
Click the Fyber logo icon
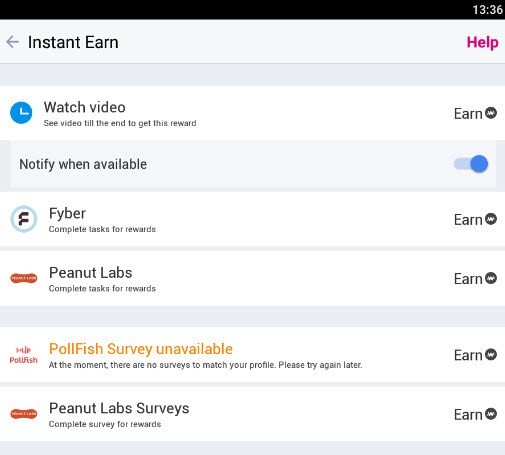click(24, 219)
